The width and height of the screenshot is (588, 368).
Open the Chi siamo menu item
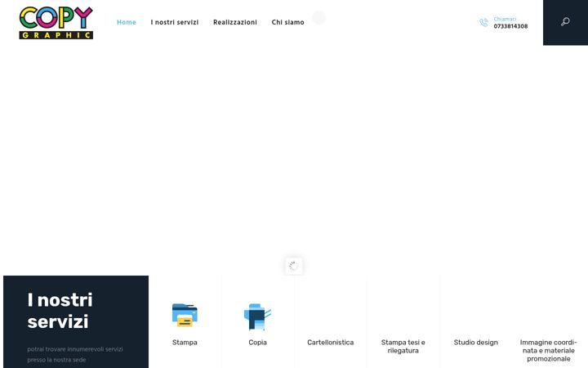pos(287,22)
